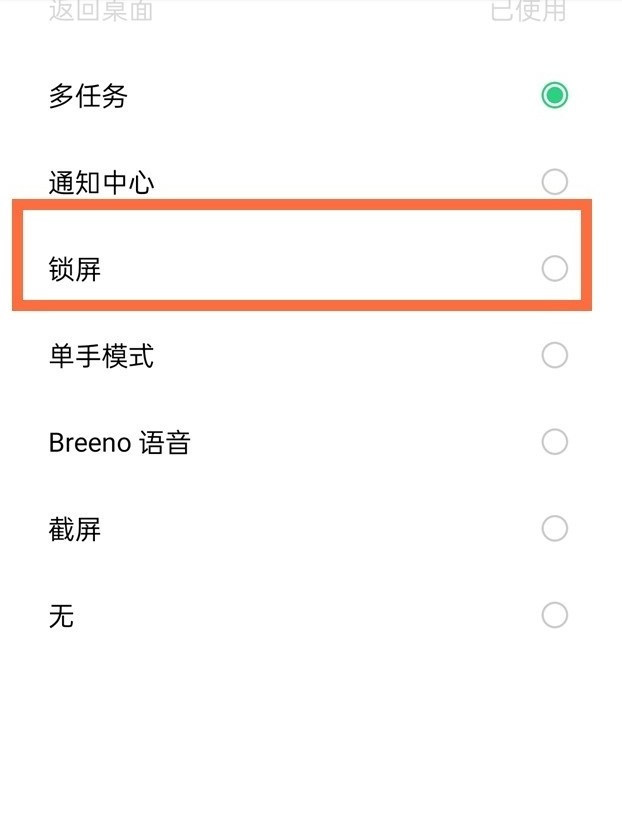Select the 无 (None) radio button

554,616
